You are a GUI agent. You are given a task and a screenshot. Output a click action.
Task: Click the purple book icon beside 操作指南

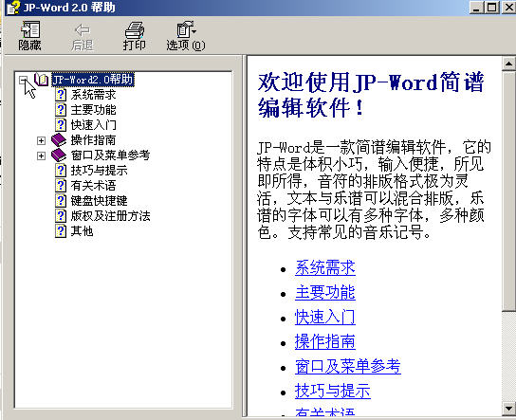(x=59, y=140)
